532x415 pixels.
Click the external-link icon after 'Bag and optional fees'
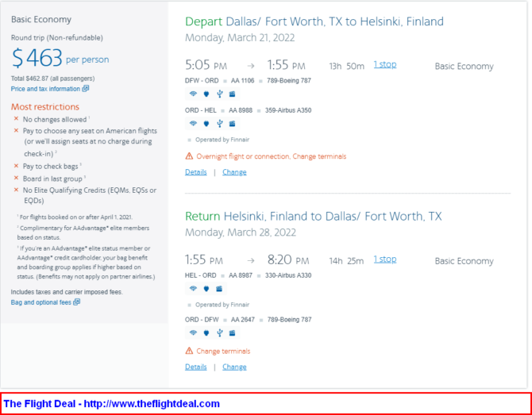[x=77, y=302]
